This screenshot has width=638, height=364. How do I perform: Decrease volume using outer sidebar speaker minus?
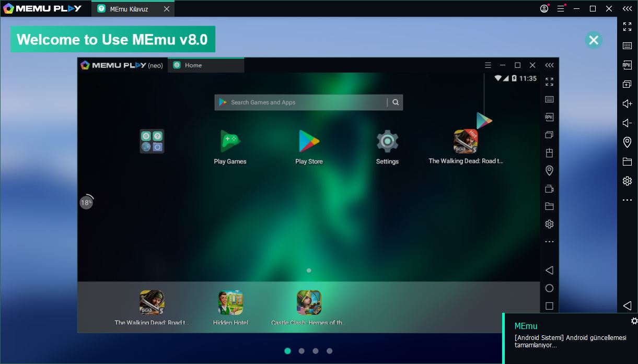[x=628, y=123]
